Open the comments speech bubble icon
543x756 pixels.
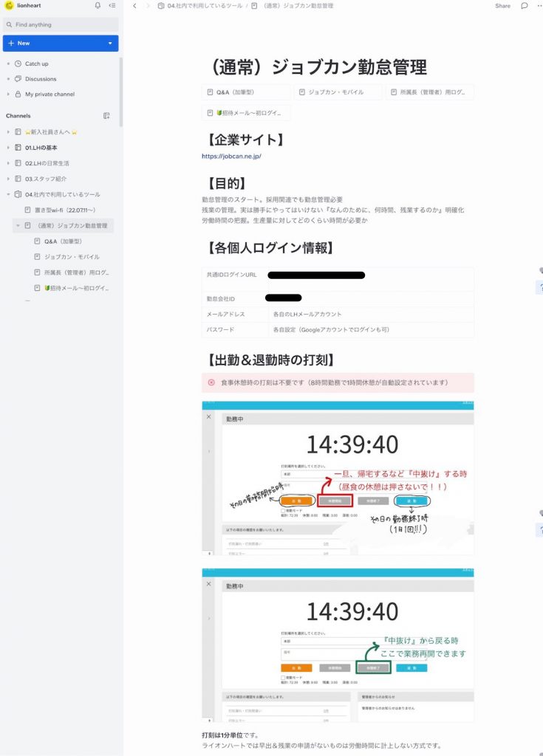pyautogui.click(x=525, y=6)
